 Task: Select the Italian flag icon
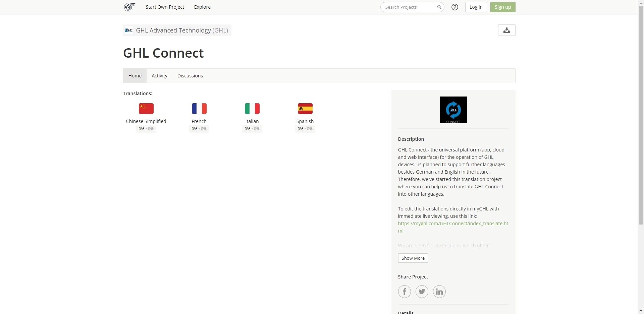[x=252, y=109]
